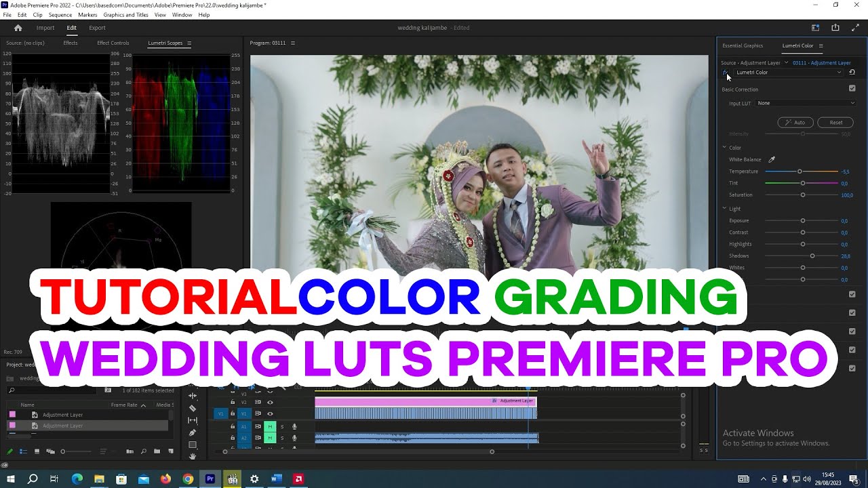Toggle sync lock on track V1
Viewport: 868px width, 488px height.
coord(258,413)
